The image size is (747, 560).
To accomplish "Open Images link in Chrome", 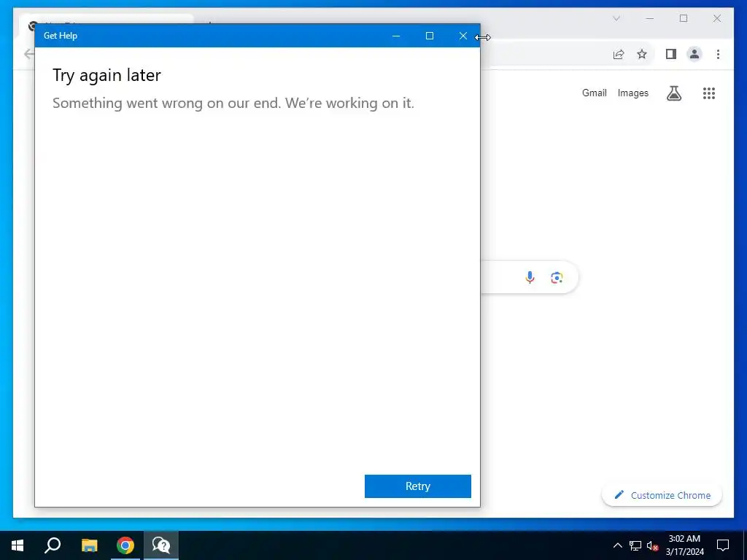I will pos(632,93).
